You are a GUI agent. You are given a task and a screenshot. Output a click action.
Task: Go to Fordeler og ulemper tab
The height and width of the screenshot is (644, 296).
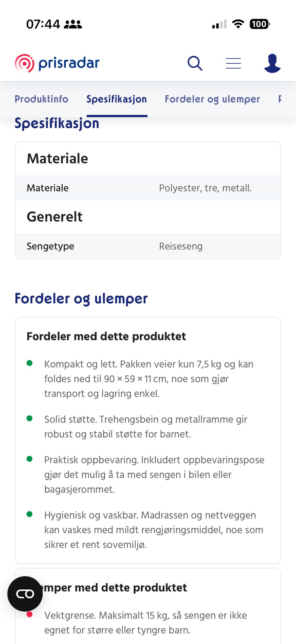pyautogui.click(x=212, y=99)
